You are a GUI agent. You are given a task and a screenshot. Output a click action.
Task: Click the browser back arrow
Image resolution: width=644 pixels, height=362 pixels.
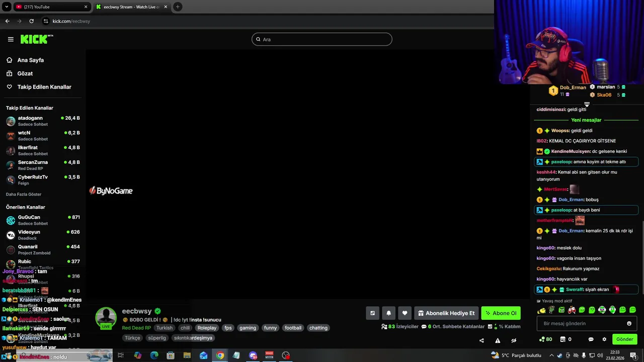point(7,21)
